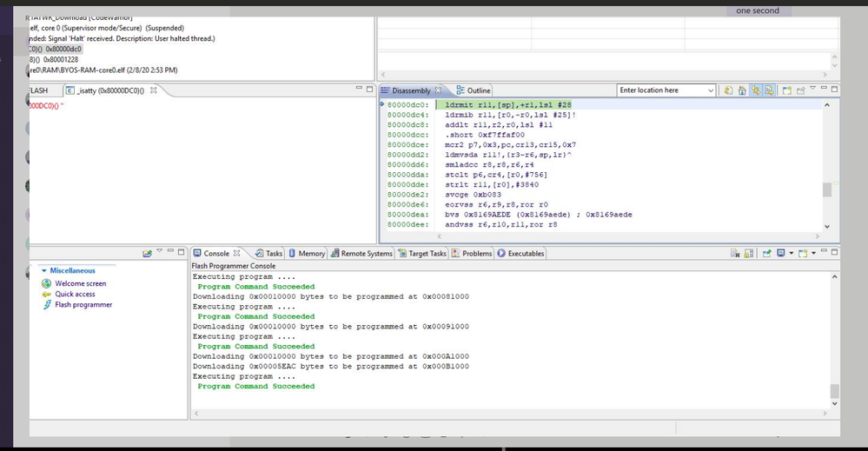Open the Remote Systems tab
The height and width of the screenshot is (451, 868).
click(361, 254)
